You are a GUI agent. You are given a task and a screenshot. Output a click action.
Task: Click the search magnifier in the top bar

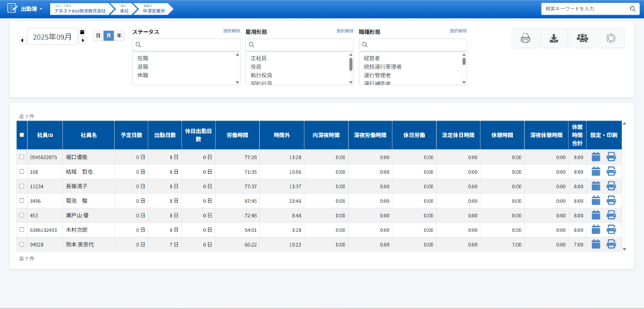tap(632, 8)
